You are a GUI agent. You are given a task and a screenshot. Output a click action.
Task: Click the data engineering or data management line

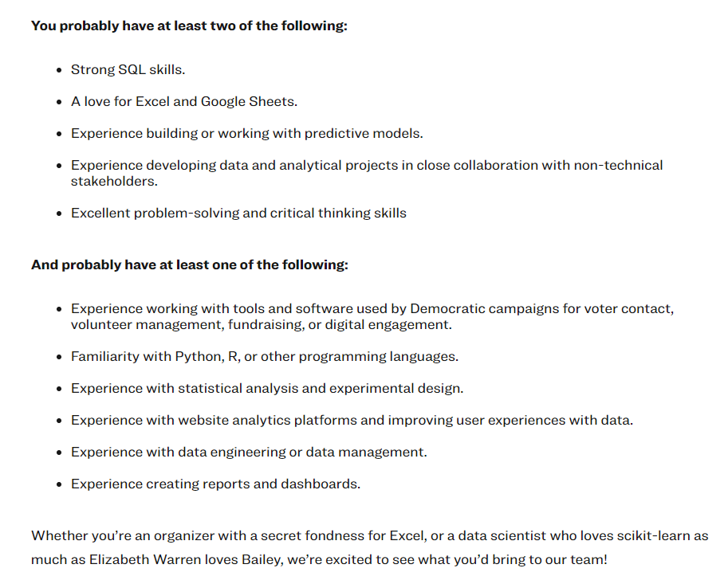[x=249, y=452]
